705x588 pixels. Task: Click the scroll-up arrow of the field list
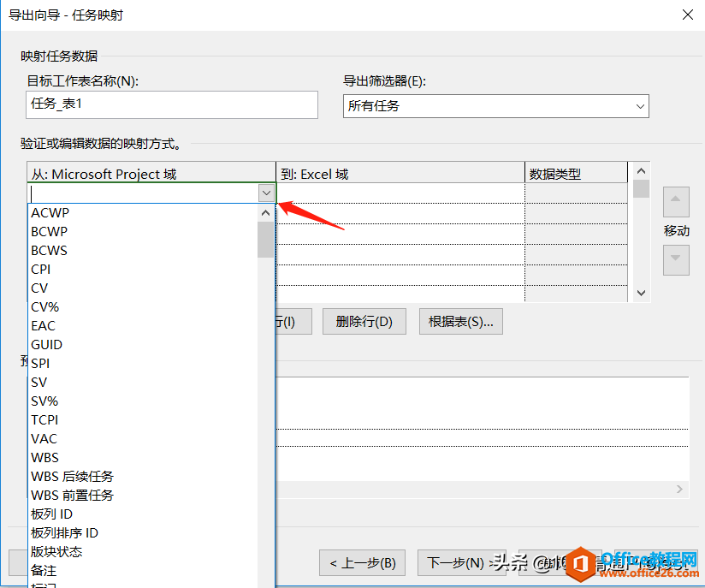265,212
